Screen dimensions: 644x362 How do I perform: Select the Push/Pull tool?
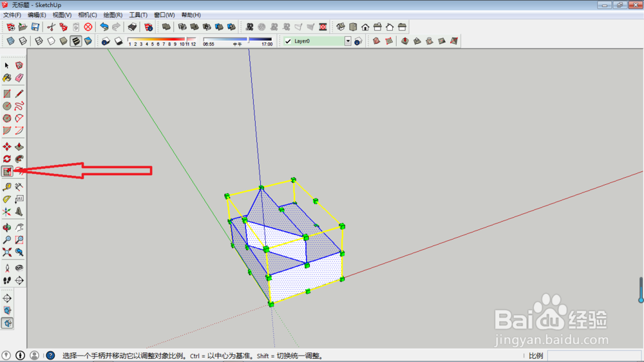coord(19,147)
